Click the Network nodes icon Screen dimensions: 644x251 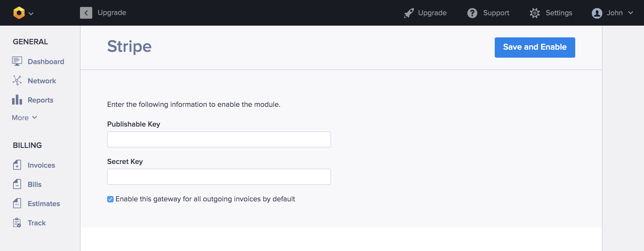click(x=17, y=81)
